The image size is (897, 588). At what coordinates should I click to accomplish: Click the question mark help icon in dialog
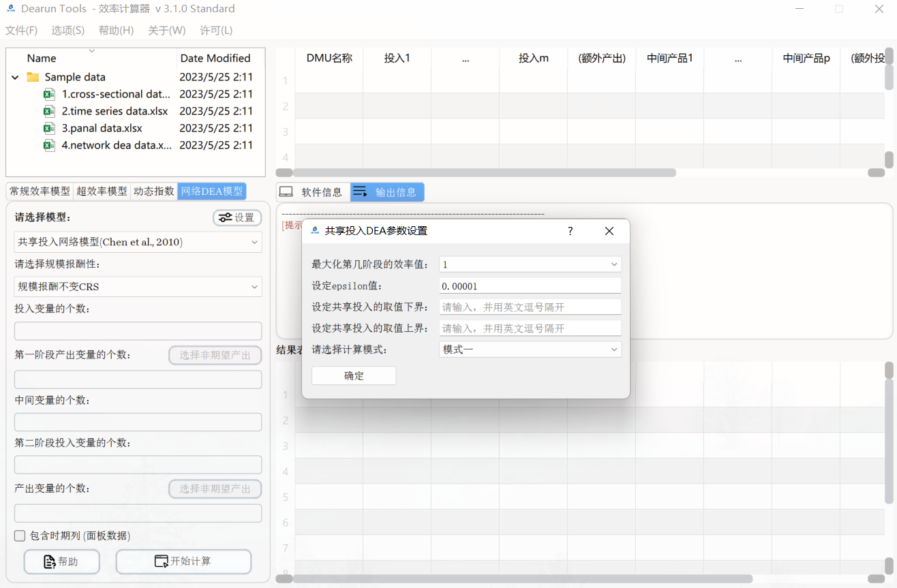(x=570, y=231)
